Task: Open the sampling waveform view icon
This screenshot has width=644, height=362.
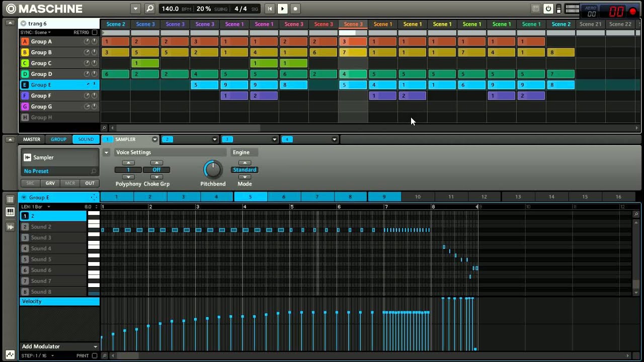Action: click(x=10, y=227)
